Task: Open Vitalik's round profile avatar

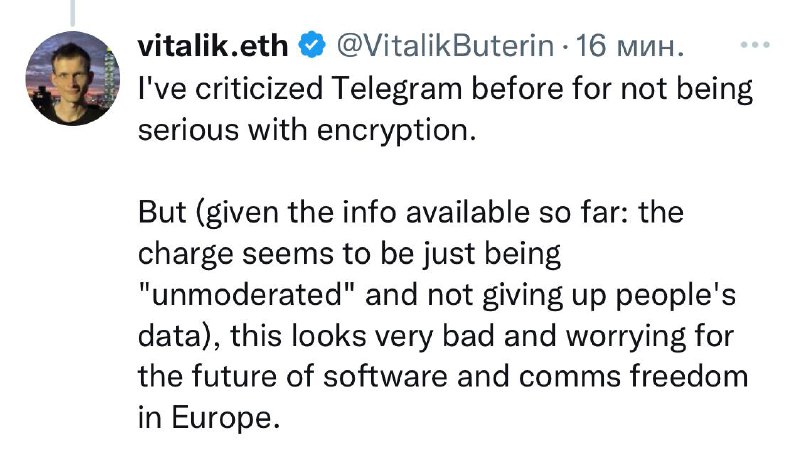Action: (x=72, y=78)
